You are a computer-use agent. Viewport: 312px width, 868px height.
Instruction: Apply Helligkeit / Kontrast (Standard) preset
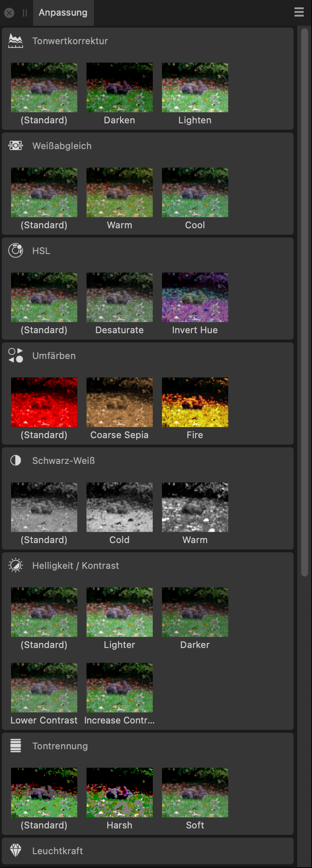[x=44, y=612]
